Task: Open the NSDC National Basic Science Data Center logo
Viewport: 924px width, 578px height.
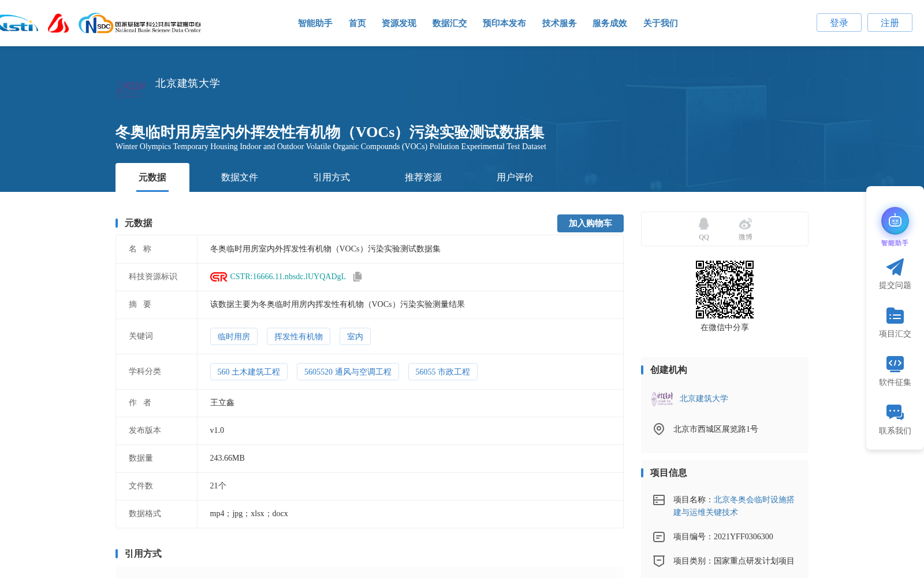Action: [140, 23]
